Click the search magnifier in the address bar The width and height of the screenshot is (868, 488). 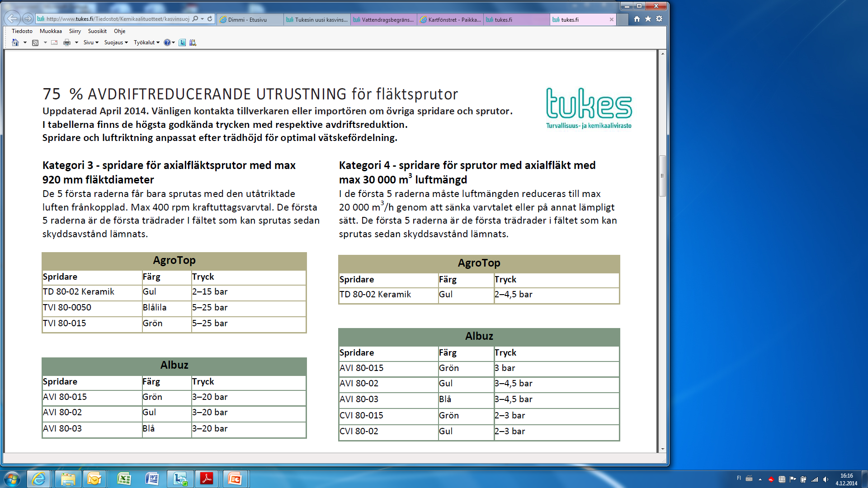[x=195, y=19]
